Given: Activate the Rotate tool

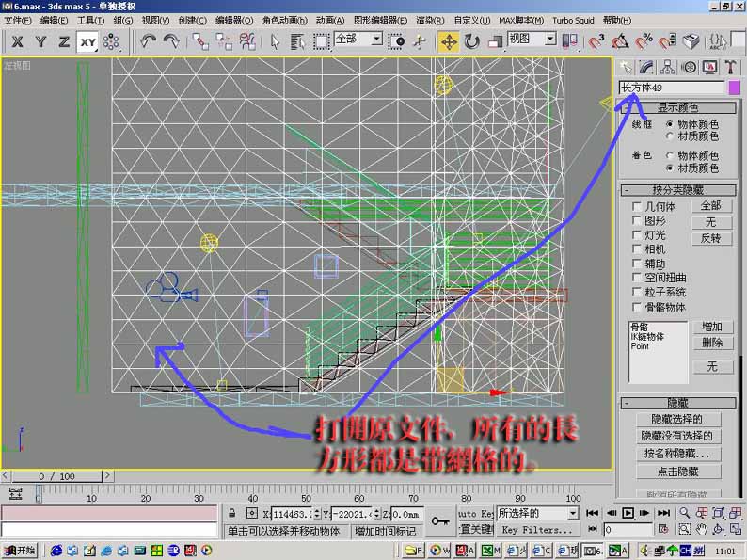Looking at the screenshot, I should click(471, 41).
